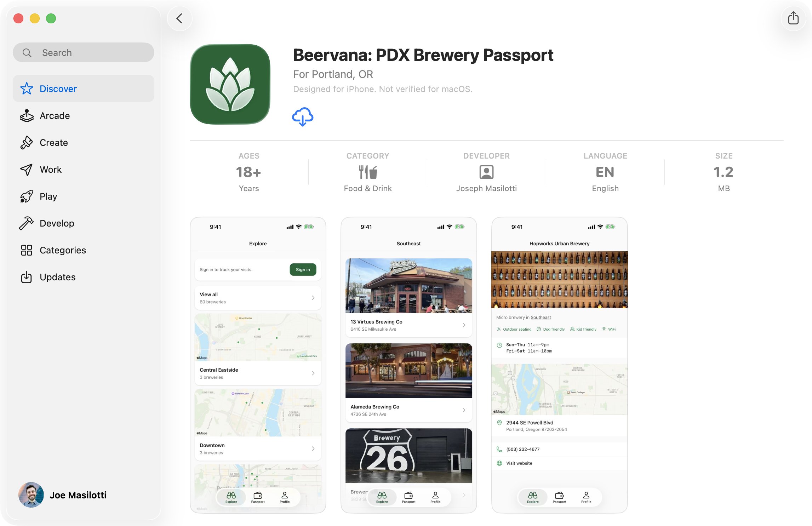This screenshot has height=526, width=812.
Task: Click the Develop hammer icon
Action: [x=27, y=223]
